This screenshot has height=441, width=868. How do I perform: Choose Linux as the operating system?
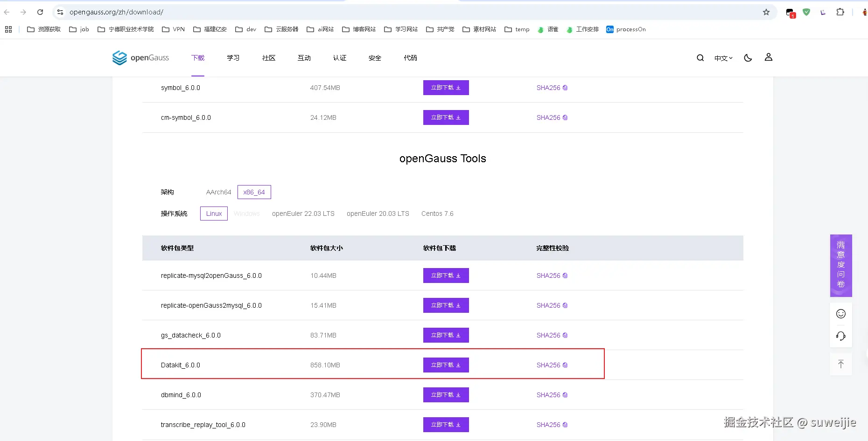[214, 214]
